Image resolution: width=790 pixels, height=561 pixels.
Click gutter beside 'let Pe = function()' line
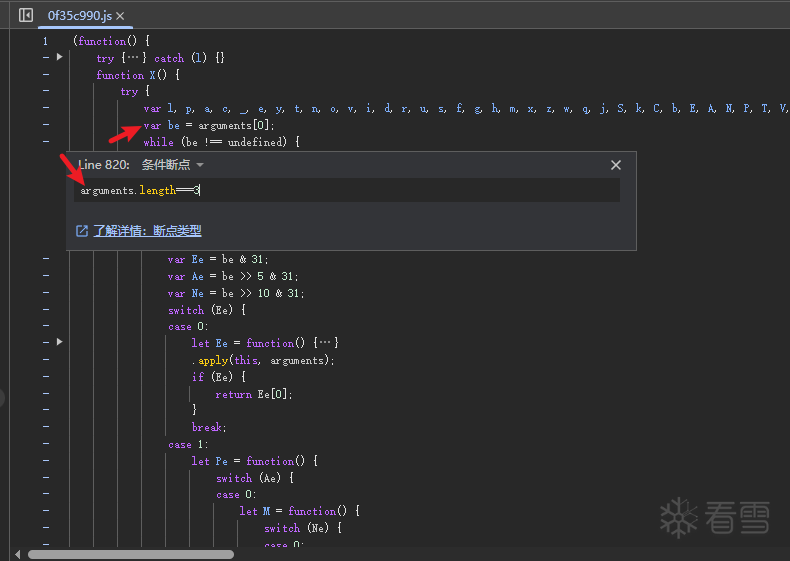[x=45, y=461]
